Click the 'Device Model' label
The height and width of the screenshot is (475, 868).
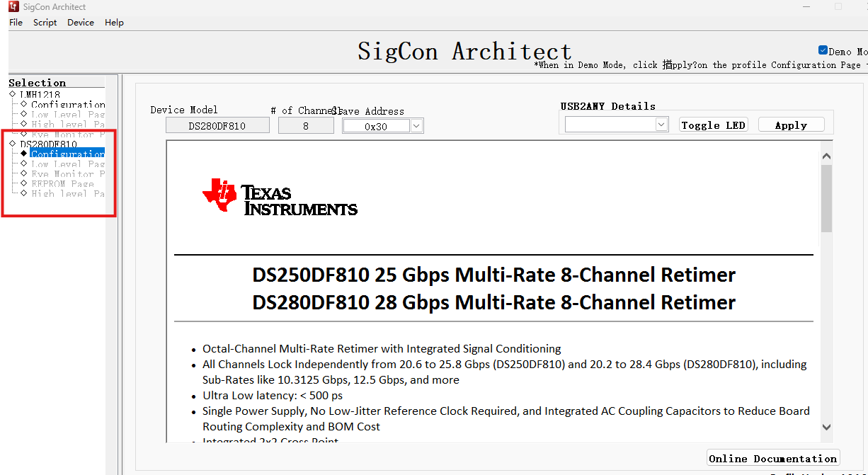tap(184, 110)
